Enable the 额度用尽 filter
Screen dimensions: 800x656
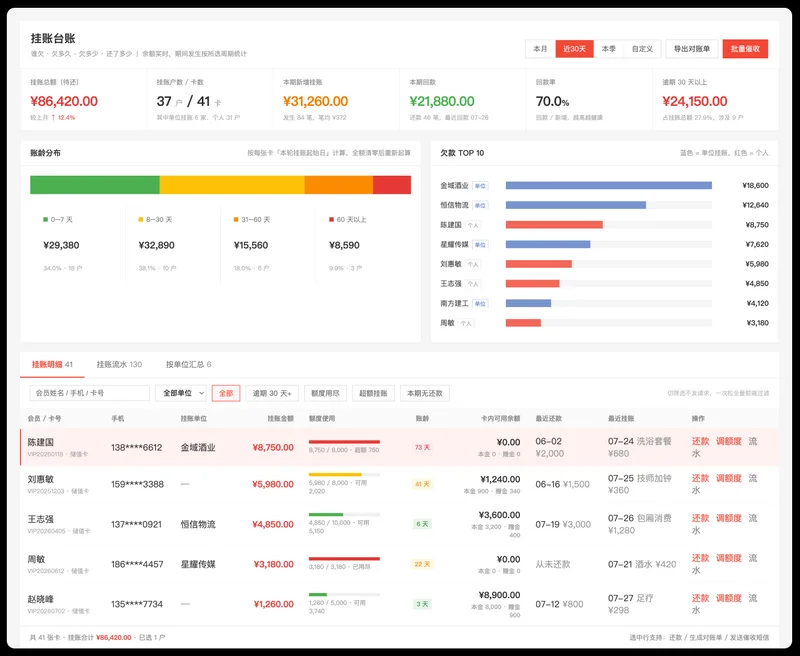point(326,393)
